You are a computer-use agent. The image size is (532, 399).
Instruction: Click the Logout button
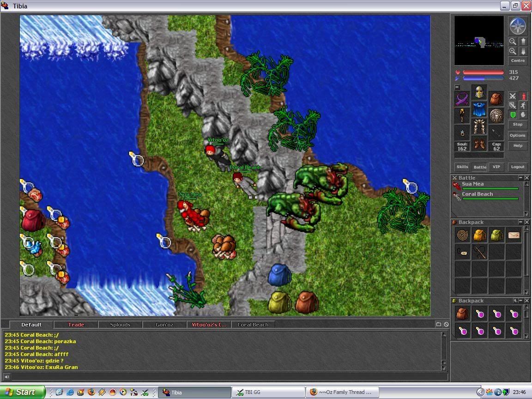point(518,167)
